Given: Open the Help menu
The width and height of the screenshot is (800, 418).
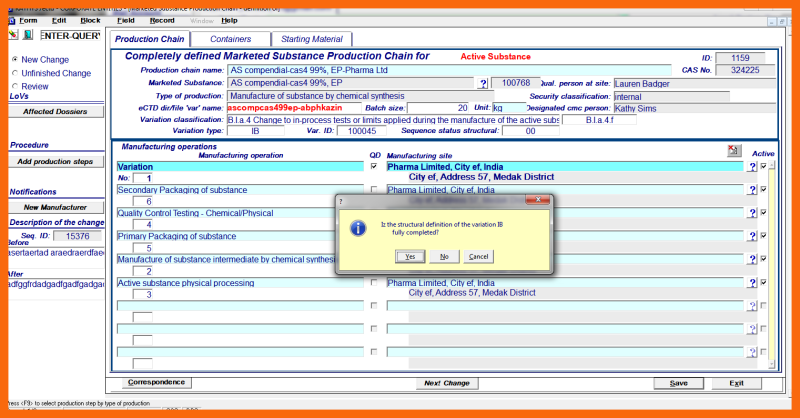Looking at the screenshot, I should [x=229, y=20].
